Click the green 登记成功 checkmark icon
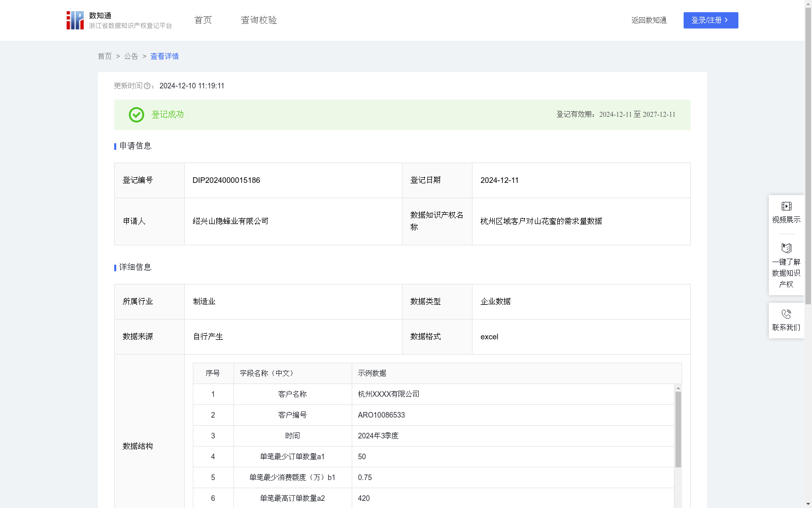The image size is (812, 508). [136, 115]
